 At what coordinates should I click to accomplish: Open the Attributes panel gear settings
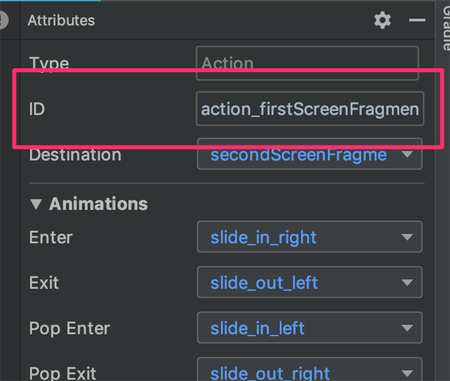(x=382, y=20)
